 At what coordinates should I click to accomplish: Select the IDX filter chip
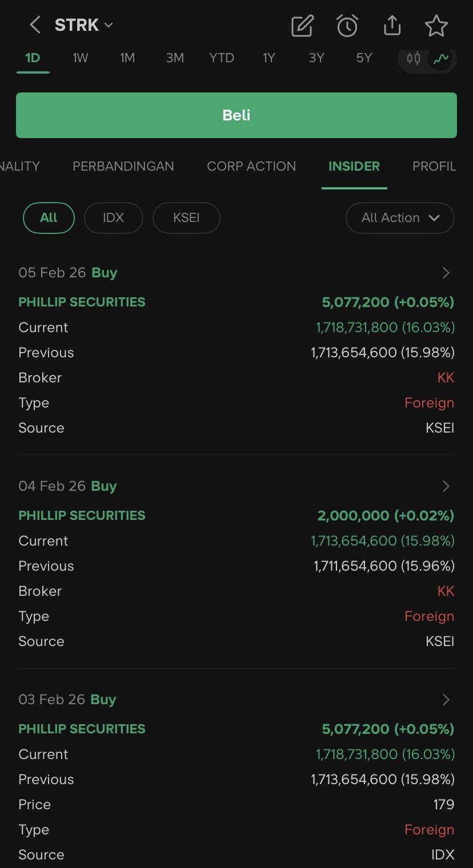113,218
